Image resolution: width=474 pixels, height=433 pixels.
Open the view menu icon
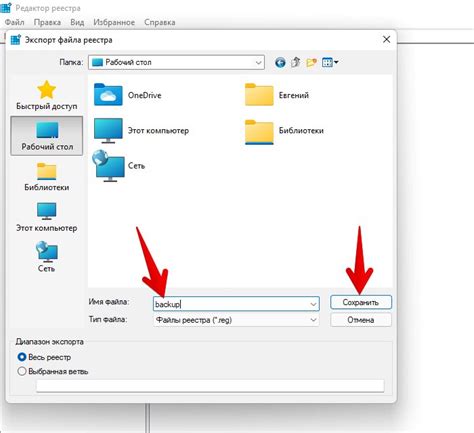[x=330, y=62]
